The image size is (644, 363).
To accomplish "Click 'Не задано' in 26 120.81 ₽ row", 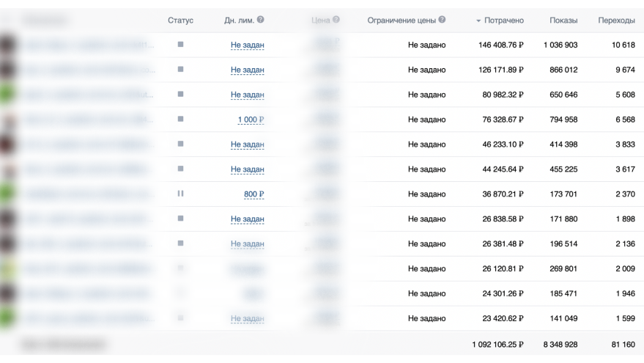I will (426, 269).
